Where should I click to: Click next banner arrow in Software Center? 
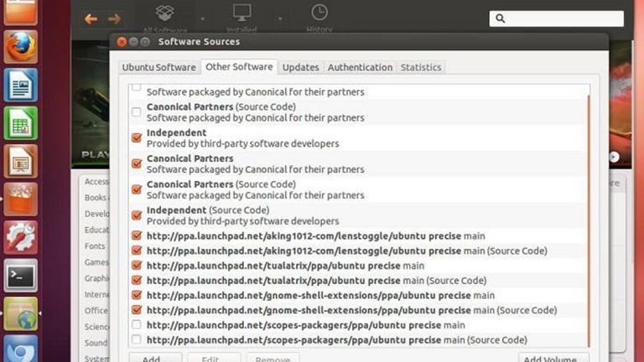614,157
